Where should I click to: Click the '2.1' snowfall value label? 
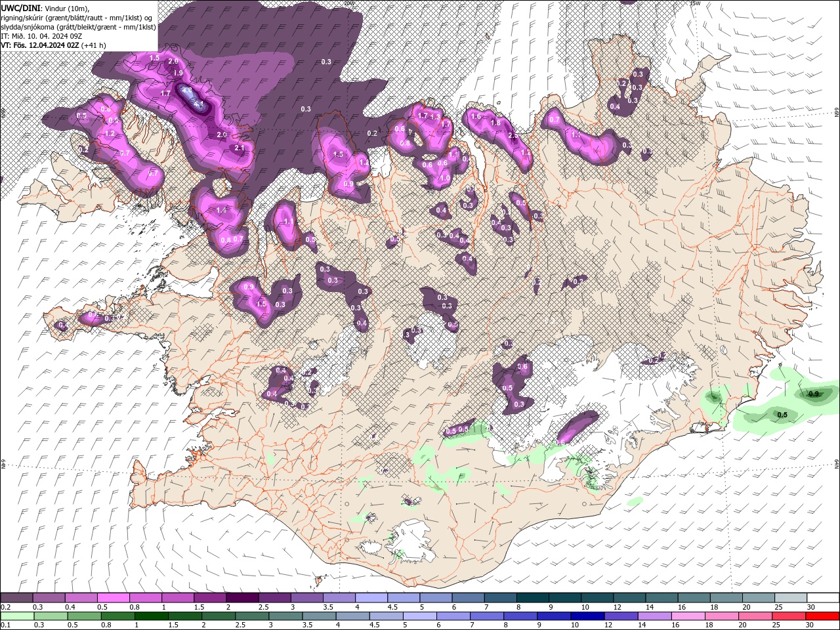click(240, 148)
